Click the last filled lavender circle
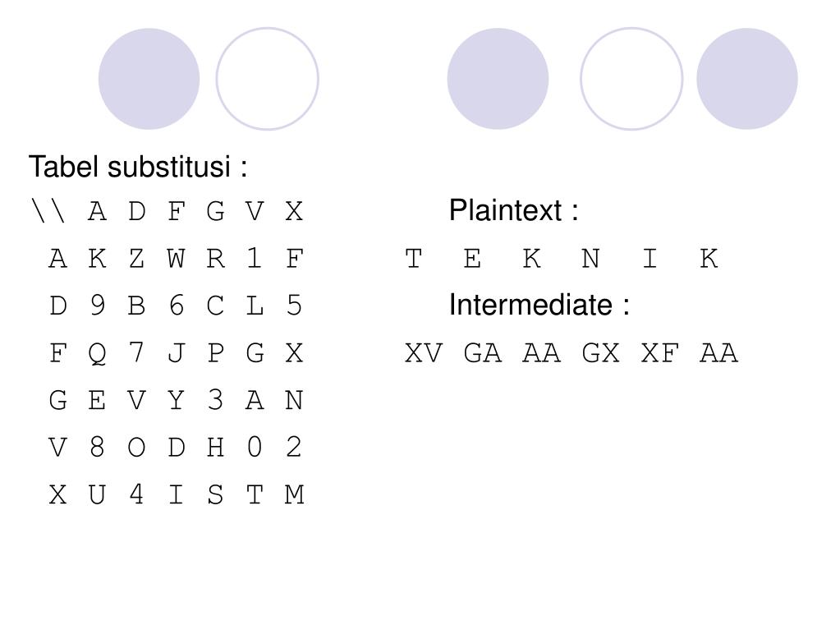840x630 pixels. point(746,79)
